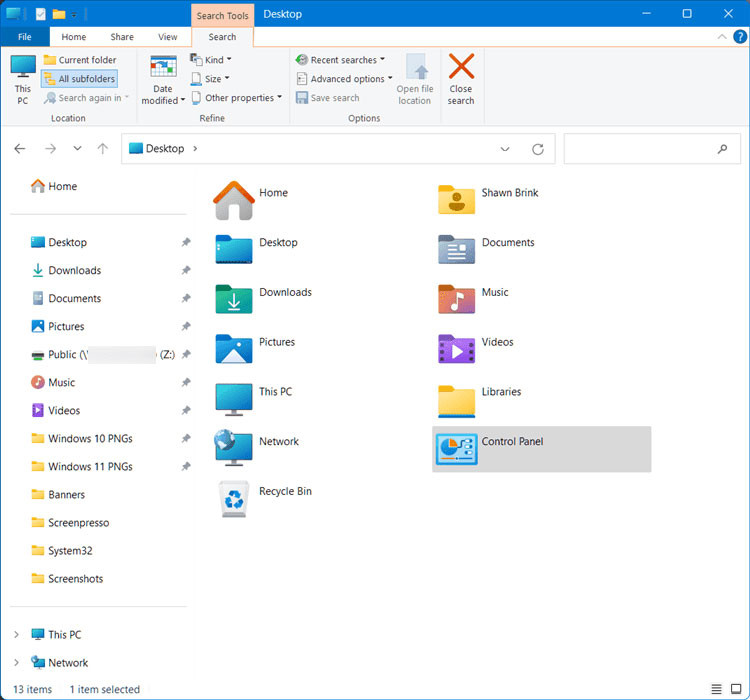Open the File menu
The image size is (750, 700).
(25, 37)
